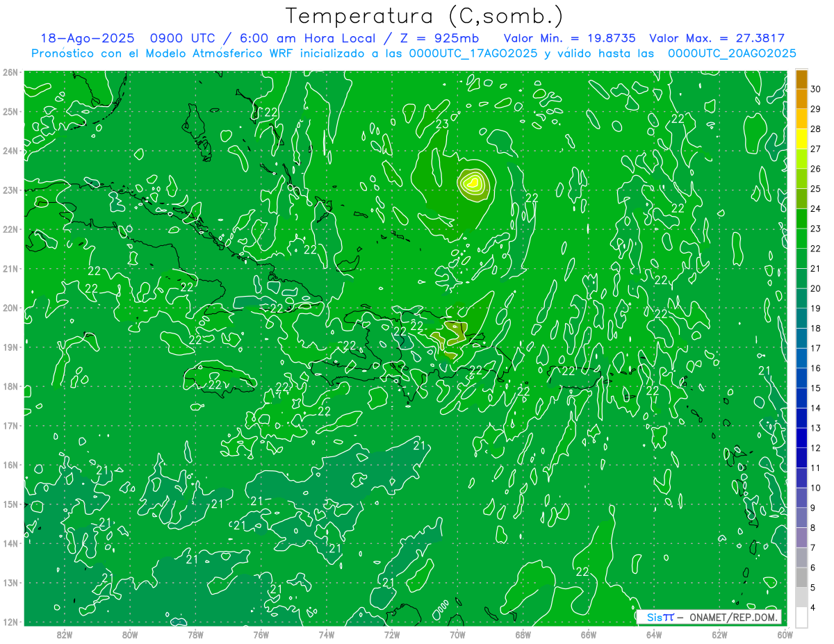Click the '62W' longitude axis label
The height and width of the screenshot is (644, 834).
[720, 634]
